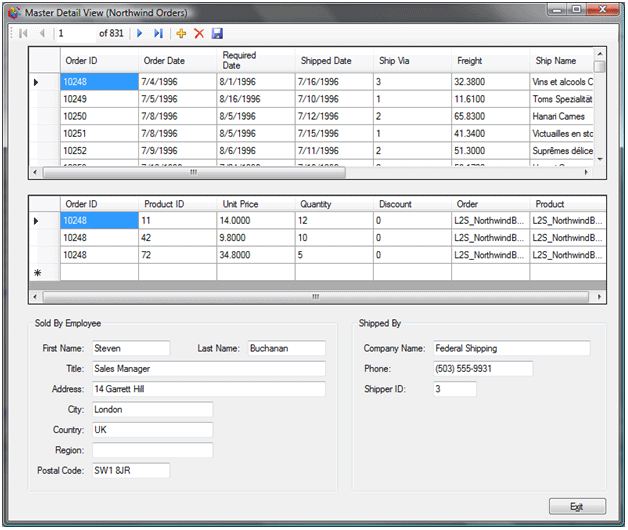The width and height of the screenshot is (628, 530).
Task: Click the form icon in title bar
Action: [14, 11]
